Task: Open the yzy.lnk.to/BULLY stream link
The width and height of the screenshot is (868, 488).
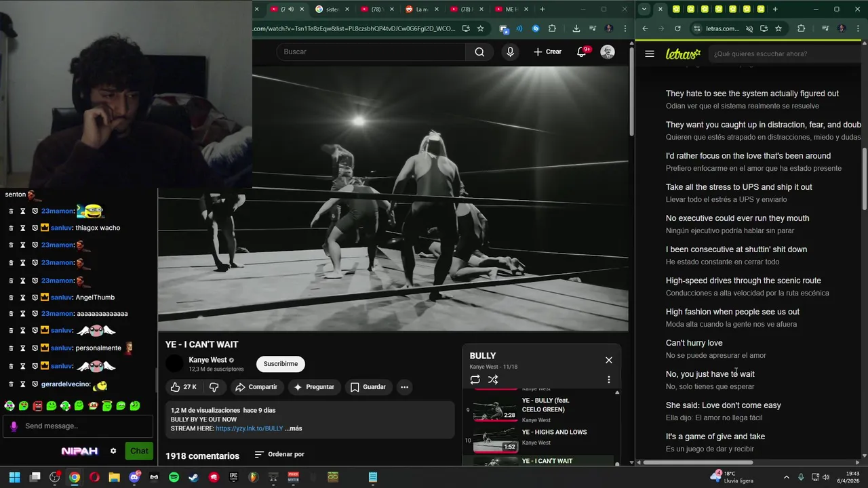Action: click(249, 428)
